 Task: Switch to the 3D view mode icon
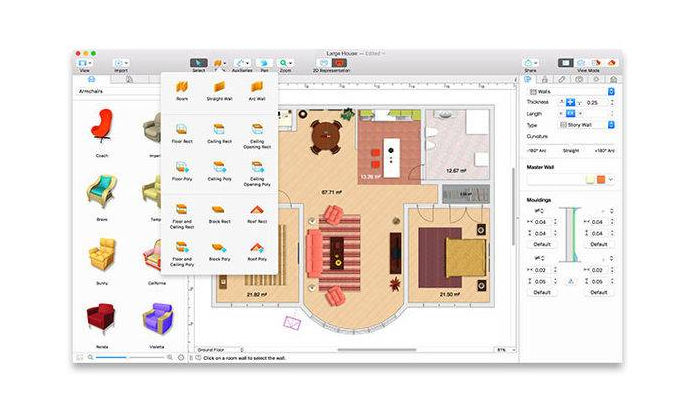coord(612,63)
